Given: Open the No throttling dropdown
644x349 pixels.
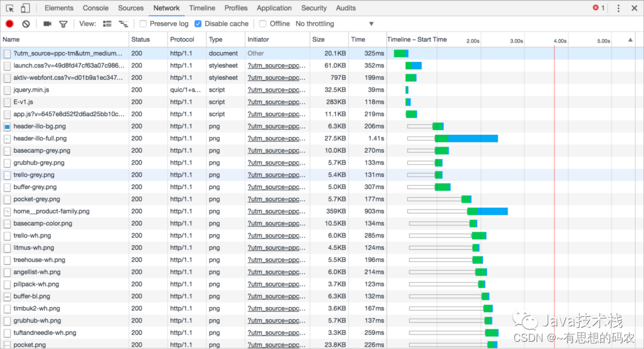Looking at the screenshot, I should 335,24.
